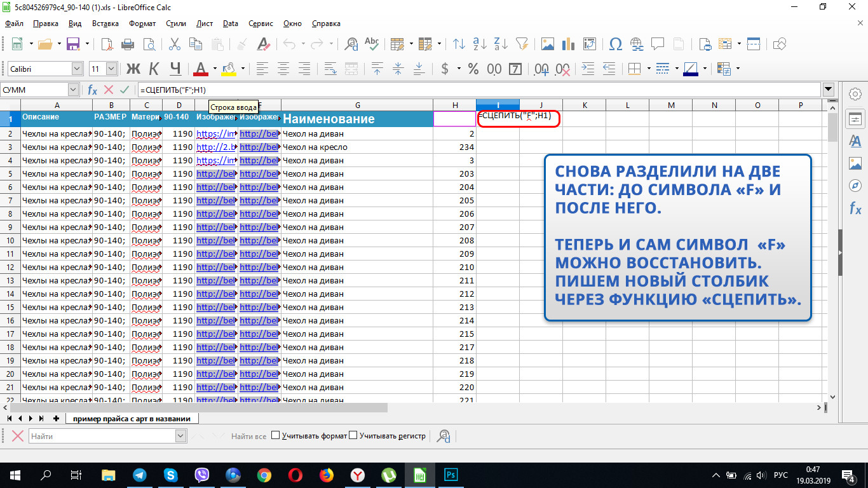Open borders dropdown arrow

pos(648,69)
